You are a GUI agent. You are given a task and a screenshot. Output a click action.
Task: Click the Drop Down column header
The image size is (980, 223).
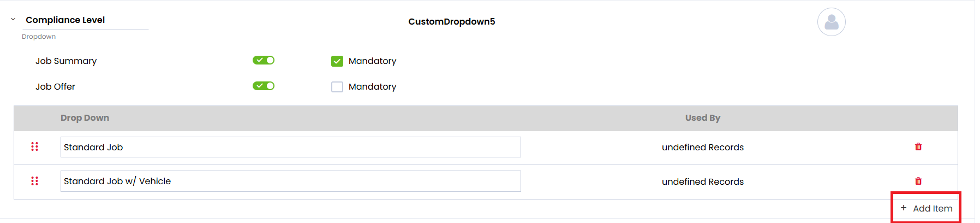[85, 118]
